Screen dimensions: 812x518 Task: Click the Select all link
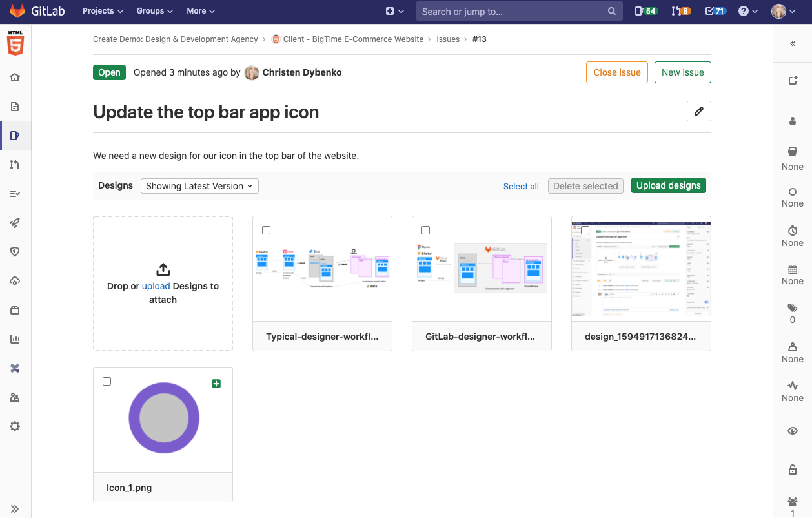click(520, 186)
